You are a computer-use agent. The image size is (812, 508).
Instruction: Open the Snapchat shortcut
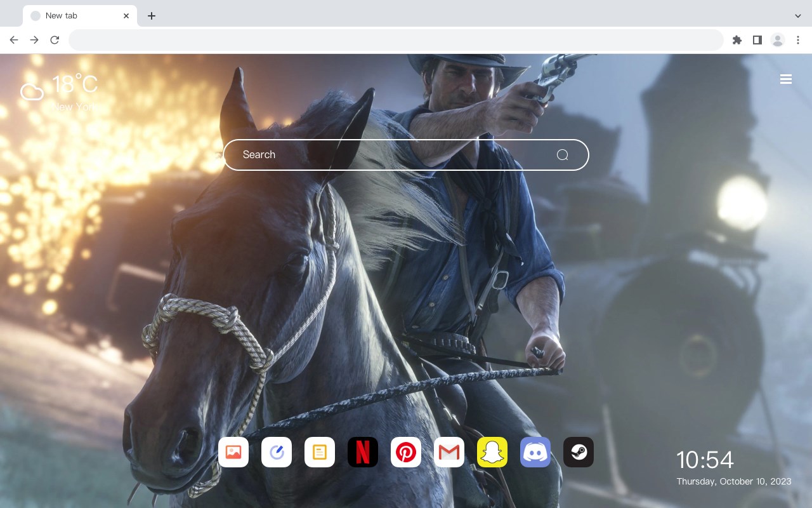492,452
